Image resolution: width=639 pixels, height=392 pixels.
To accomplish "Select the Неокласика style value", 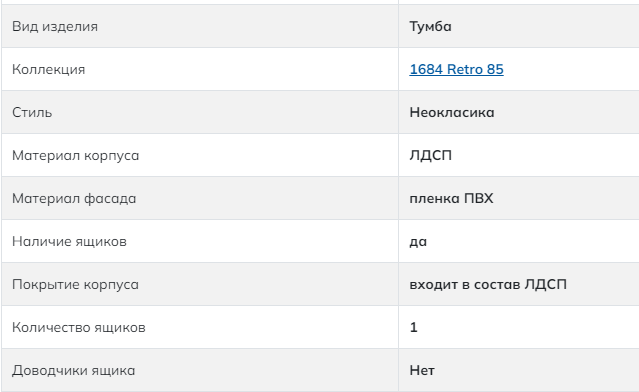I will tap(452, 112).
